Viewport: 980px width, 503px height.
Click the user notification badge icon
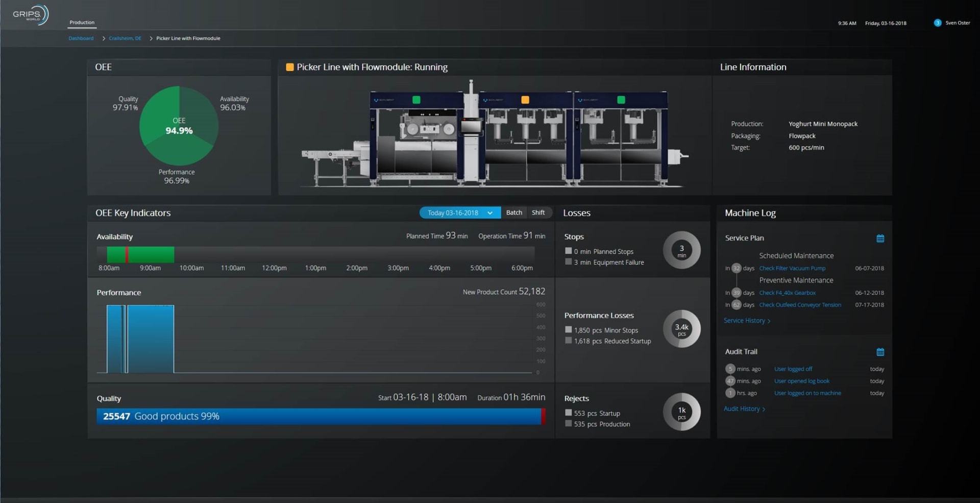[937, 22]
